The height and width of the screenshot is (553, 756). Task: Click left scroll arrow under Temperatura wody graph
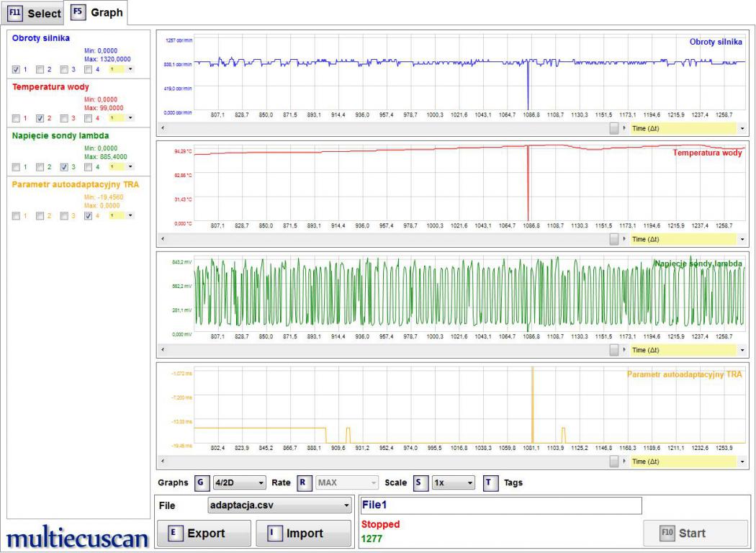(161, 239)
